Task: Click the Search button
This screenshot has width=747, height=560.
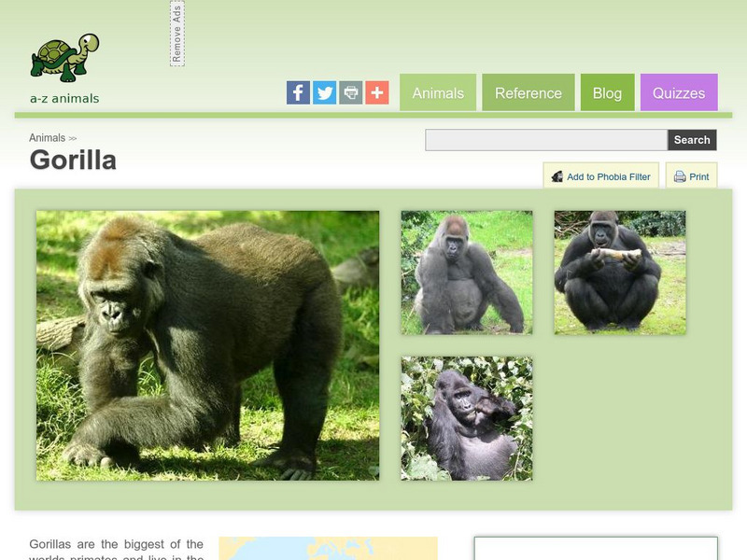Action: [x=692, y=140]
